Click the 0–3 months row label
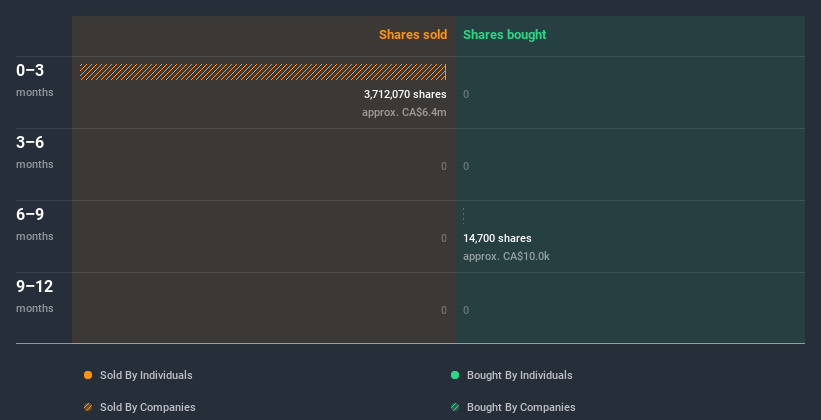 point(35,80)
